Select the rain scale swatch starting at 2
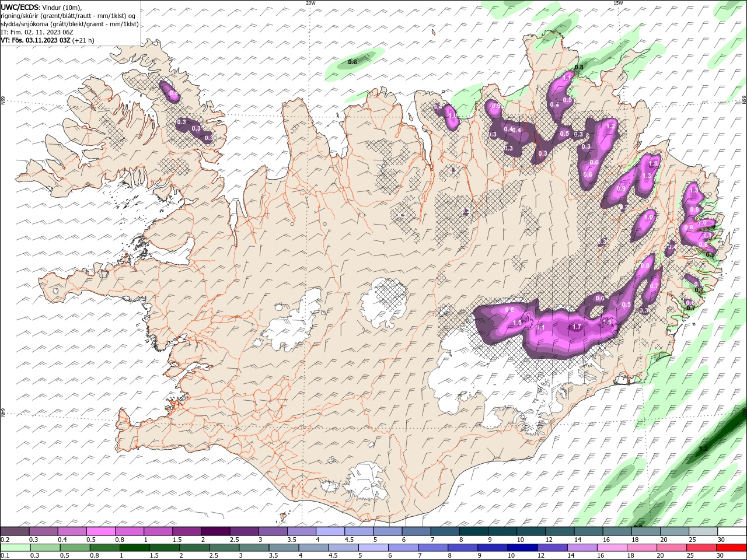Viewport: 747px width, 560px height. (194, 548)
